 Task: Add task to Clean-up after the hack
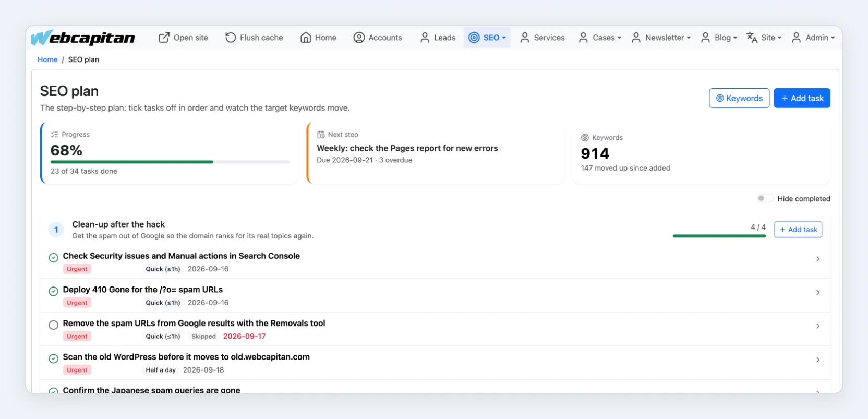pos(798,230)
